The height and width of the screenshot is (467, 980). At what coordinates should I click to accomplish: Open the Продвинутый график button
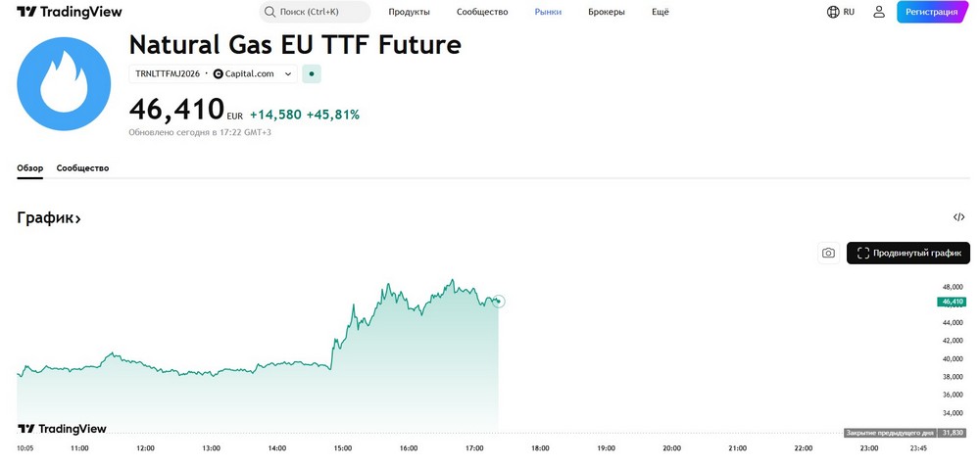tap(908, 253)
